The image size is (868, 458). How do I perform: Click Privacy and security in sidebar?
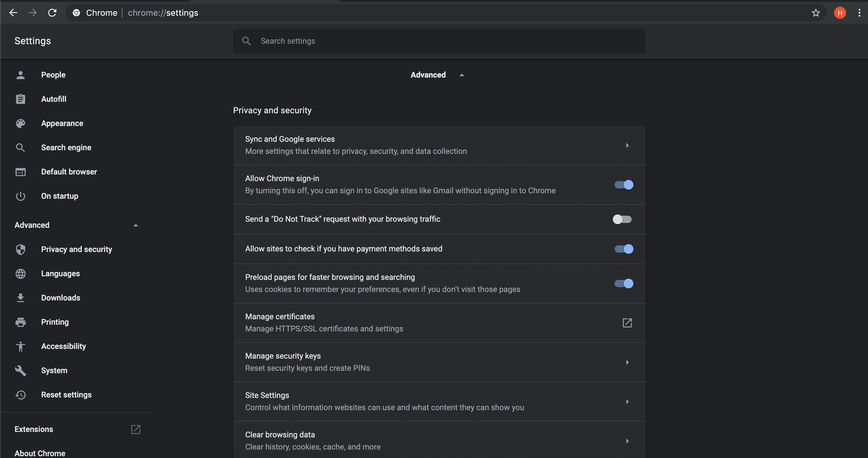point(76,249)
